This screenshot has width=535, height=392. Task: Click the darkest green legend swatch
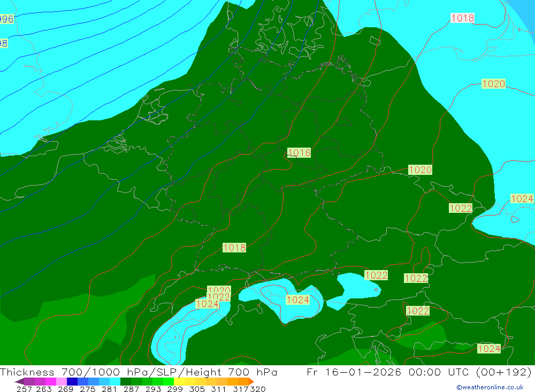click(x=126, y=381)
